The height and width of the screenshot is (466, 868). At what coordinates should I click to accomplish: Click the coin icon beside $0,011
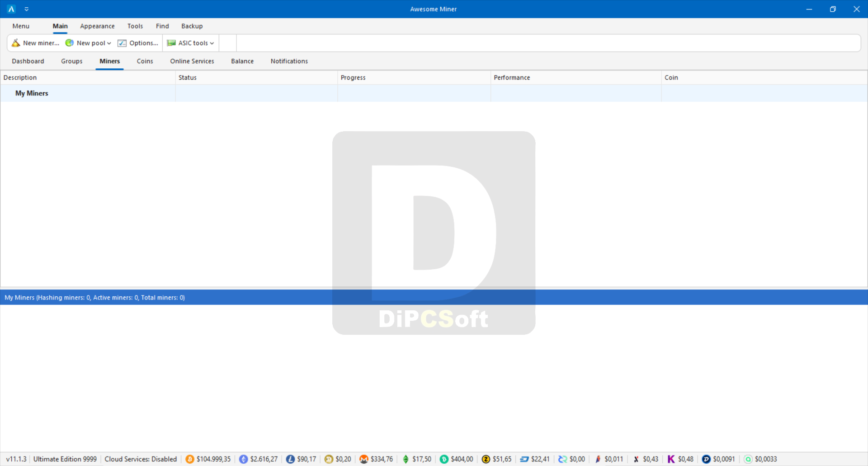[598, 459]
